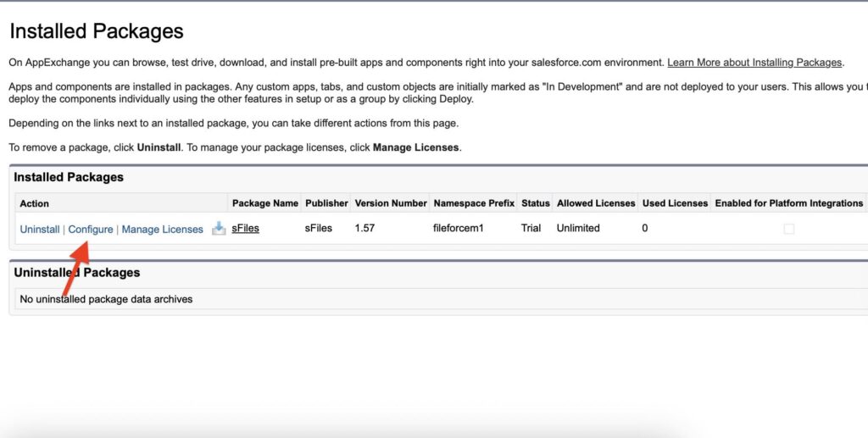Screen dimensions: 868x438
Task: Toggle Enabled for Platform Integrations checkbox
Action: 789,229
